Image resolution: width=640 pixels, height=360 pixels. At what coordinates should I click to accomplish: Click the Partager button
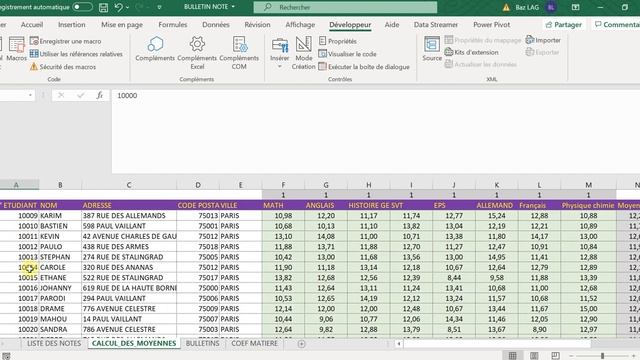564,25
